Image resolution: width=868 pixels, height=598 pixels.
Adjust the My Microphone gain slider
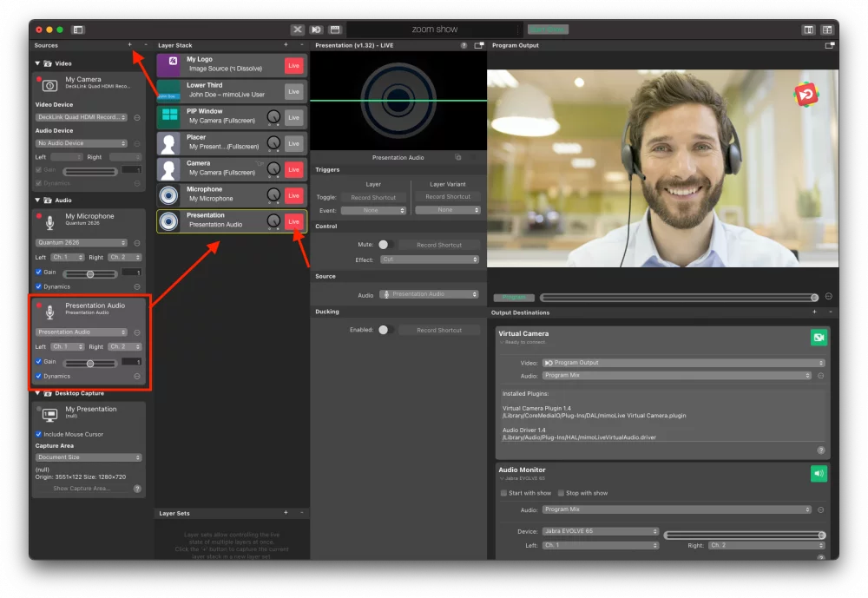[90, 273]
